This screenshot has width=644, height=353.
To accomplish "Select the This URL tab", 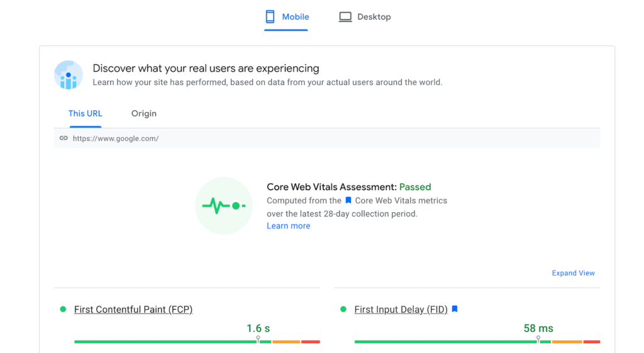I will tap(86, 114).
